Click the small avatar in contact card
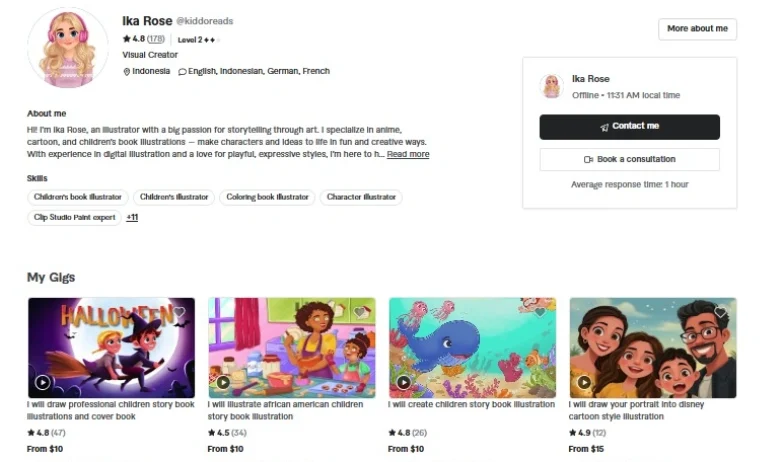The image size is (783, 462). point(552,86)
